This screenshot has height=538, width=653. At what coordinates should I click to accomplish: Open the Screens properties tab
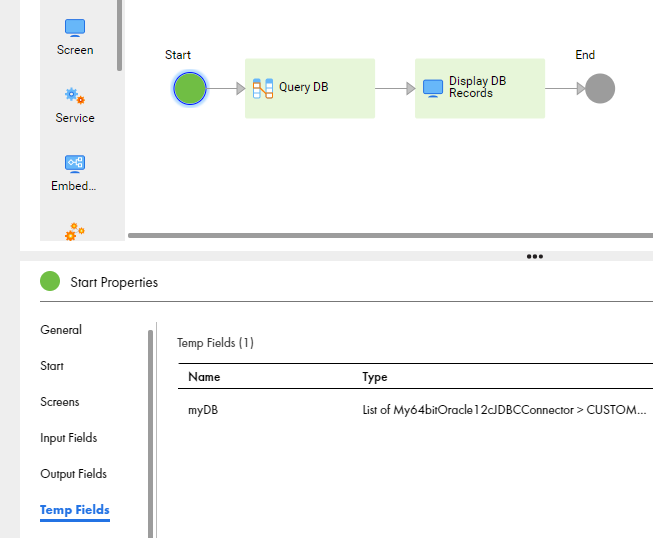(60, 402)
